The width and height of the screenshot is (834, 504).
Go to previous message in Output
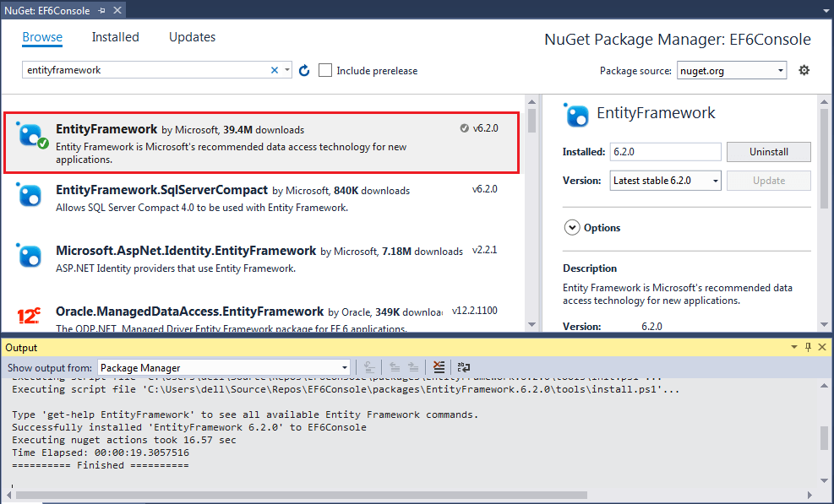(394, 367)
